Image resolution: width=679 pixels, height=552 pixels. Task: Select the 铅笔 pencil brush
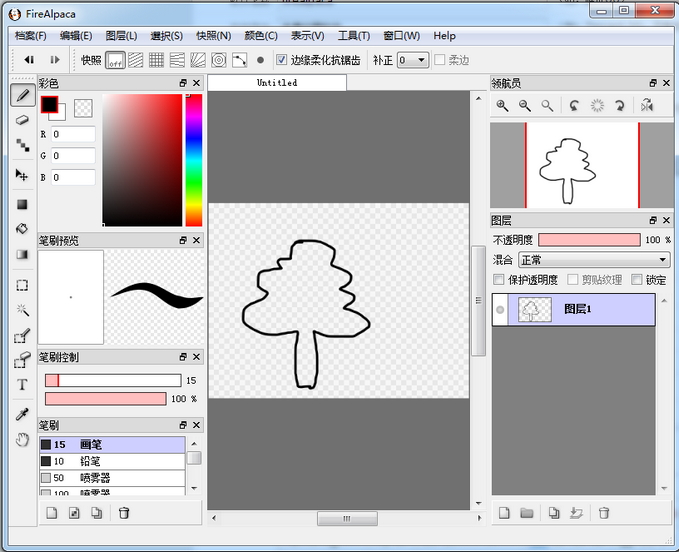(x=113, y=462)
